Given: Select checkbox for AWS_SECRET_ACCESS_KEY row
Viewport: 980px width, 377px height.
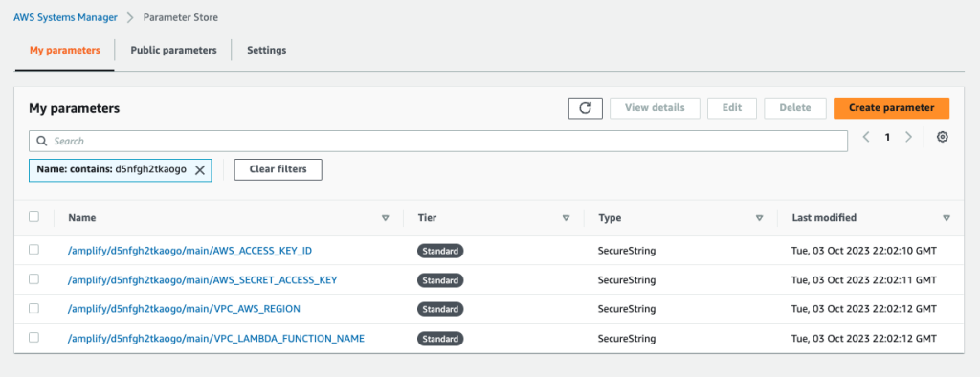Looking at the screenshot, I should click(33, 278).
